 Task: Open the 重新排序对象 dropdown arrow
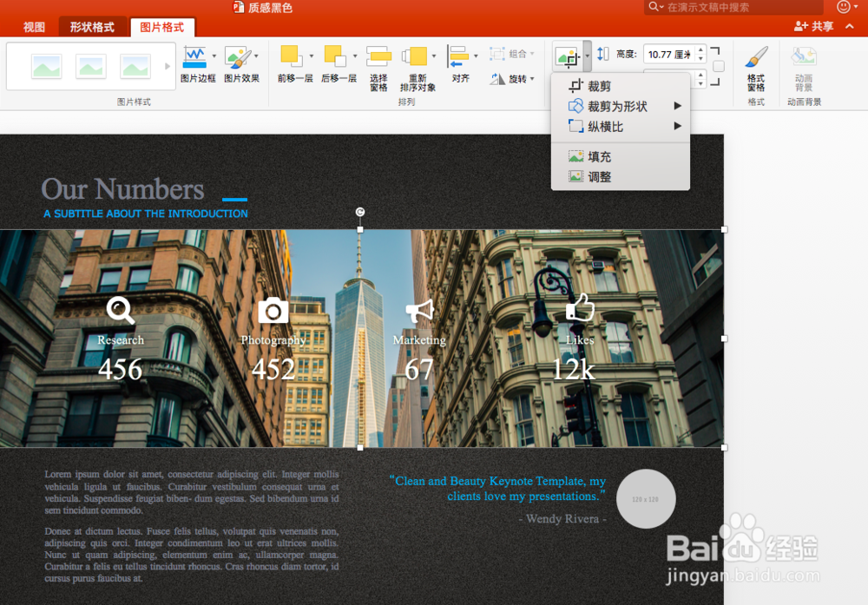coord(434,56)
